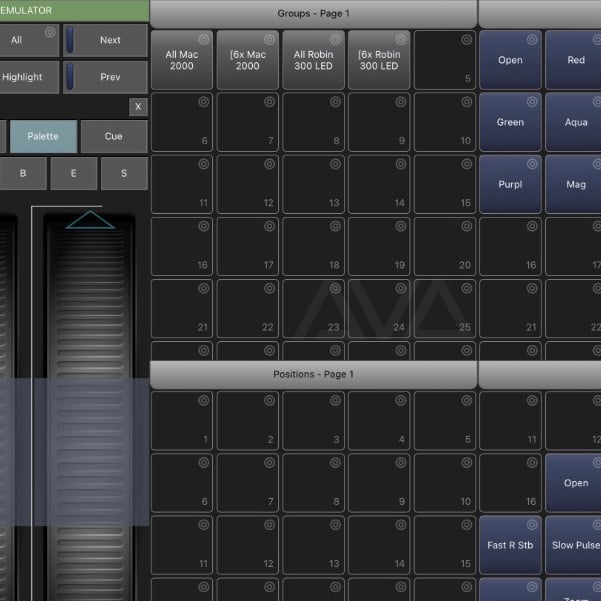The image size is (601, 601).
Task: Click the circle icon in Groups cell 18
Action: tap(335, 226)
